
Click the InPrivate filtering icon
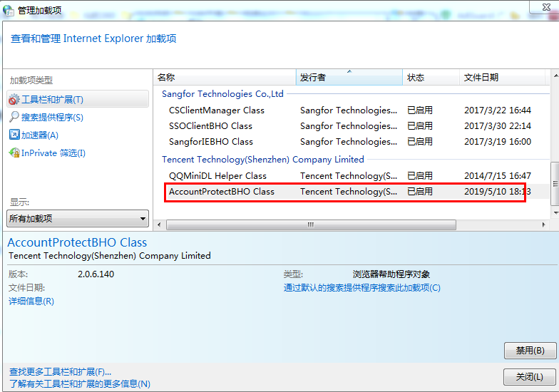click(14, 153)
